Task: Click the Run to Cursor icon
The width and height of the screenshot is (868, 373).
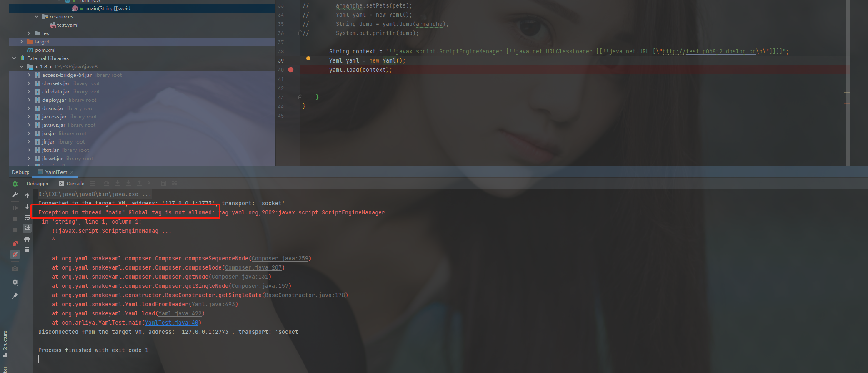Action: [x=150, y=184]
